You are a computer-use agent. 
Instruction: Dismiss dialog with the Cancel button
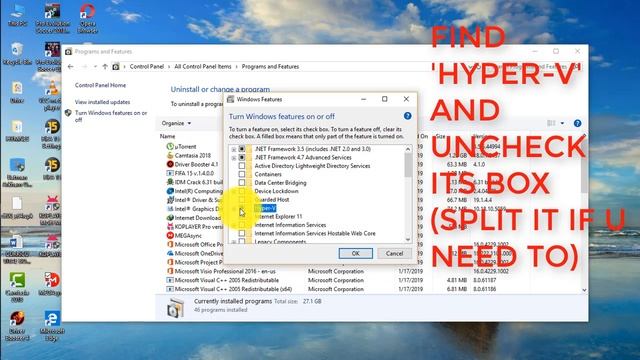pyautogui.click(x=394, y=253)
